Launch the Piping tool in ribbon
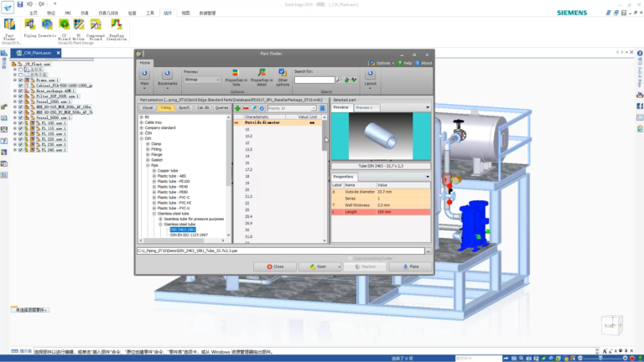The height and width of the screenshot is (362, 644). [x=29, y=28]
